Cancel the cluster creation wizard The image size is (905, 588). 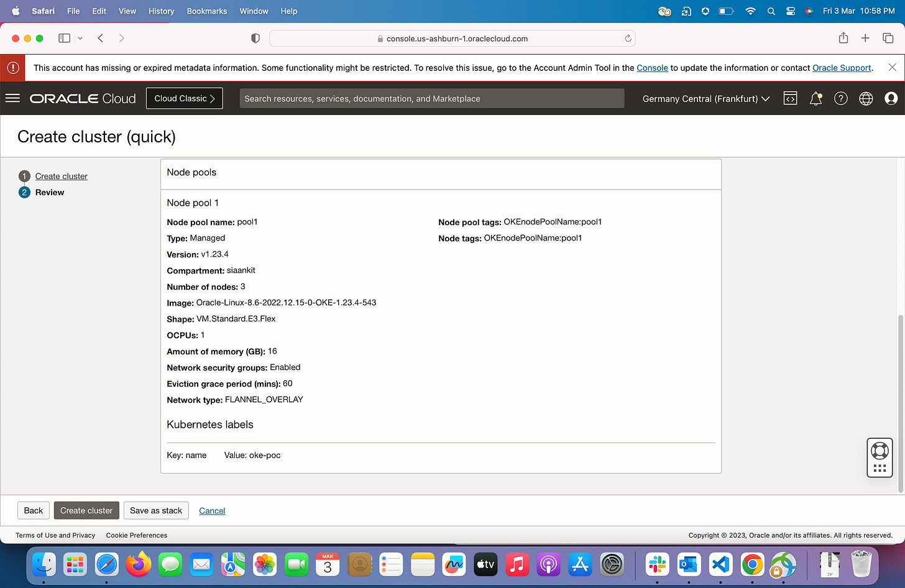coord(212,511)
